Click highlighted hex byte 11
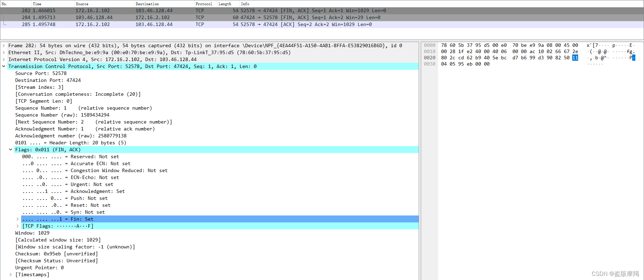 coord(575,58)
